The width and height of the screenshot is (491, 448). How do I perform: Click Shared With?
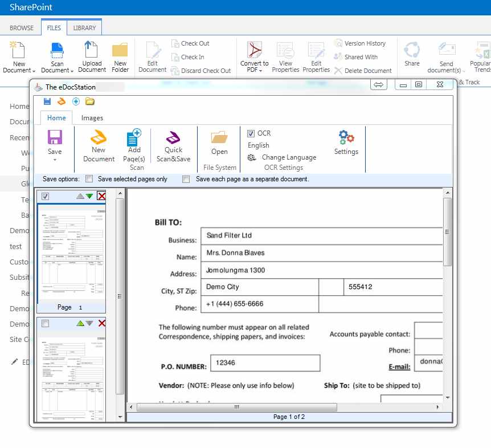coord(356,57)
